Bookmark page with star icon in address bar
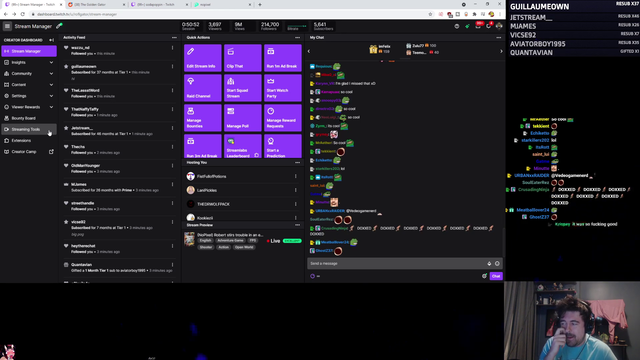Image resolution: width=640 pixels, height=360 pixels. click(430, 14)
